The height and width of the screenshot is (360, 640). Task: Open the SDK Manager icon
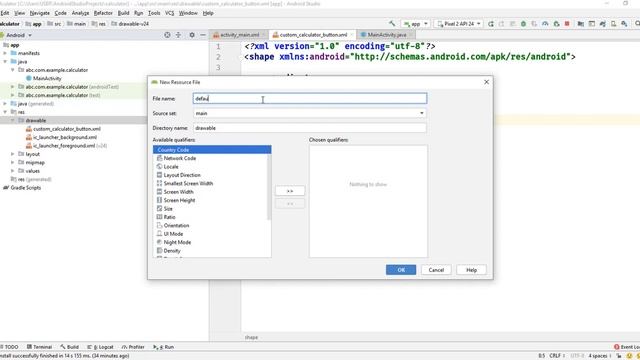pos(624,24)
